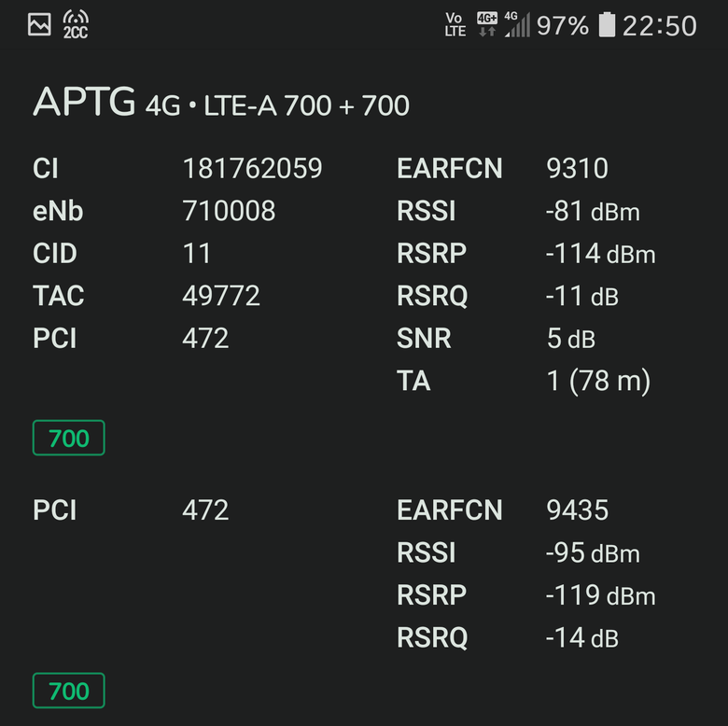
Task: Tap the 4G+ data transfer icon
Action: tap(487, 24)
